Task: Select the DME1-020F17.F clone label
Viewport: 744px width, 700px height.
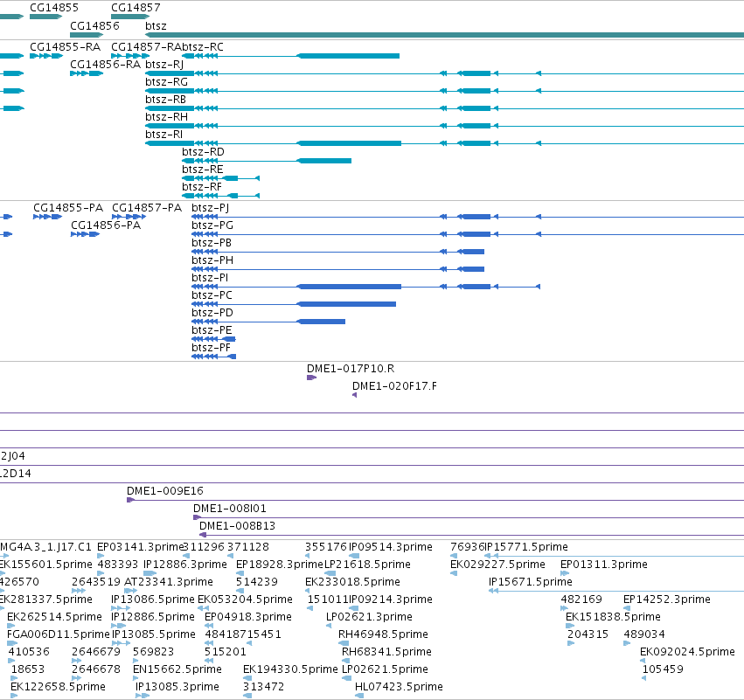Action: (x=394, y=386)
